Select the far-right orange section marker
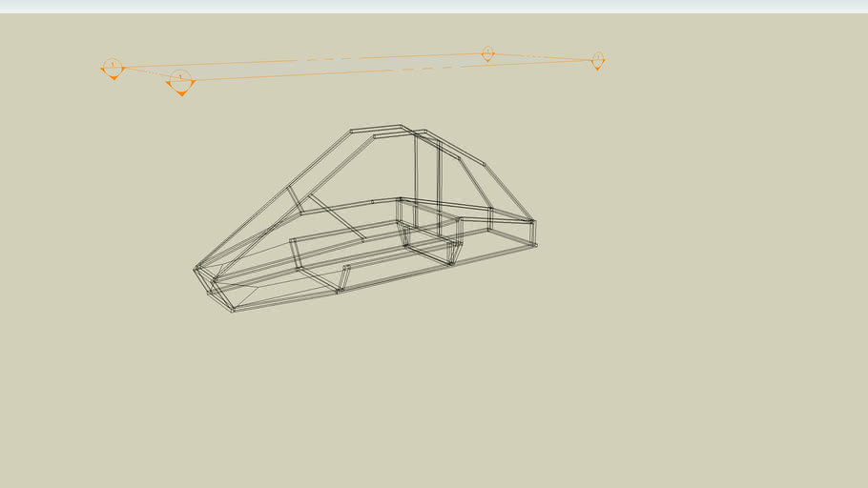Viewport: 868px width, 488px height. pos(598,61)
